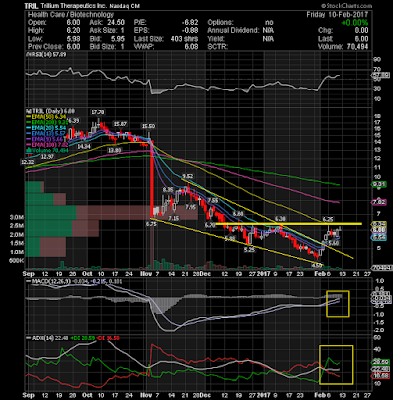Click the Chg: label
393x400 pixels.
(325, 31)
